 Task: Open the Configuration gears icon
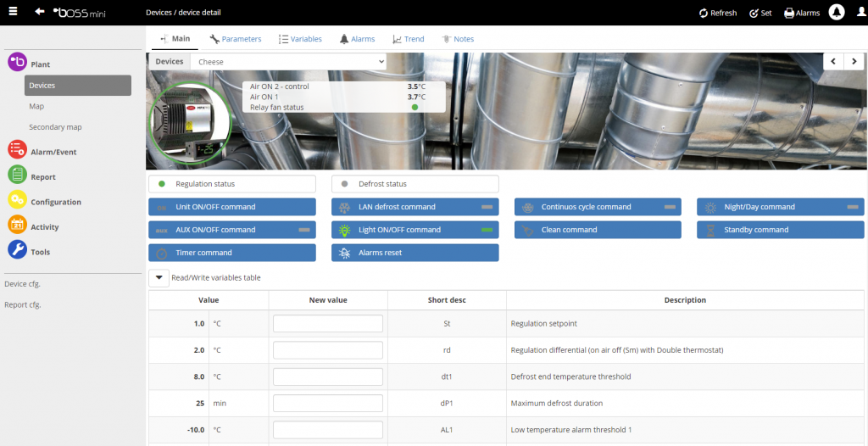click(x=17, y=200)
